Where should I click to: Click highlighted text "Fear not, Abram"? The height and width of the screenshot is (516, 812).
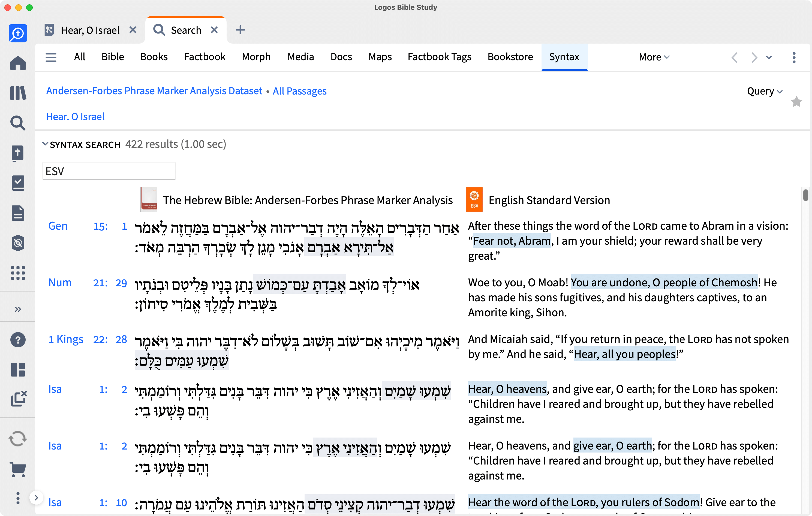pyautogui.click(x=512, y=241)
